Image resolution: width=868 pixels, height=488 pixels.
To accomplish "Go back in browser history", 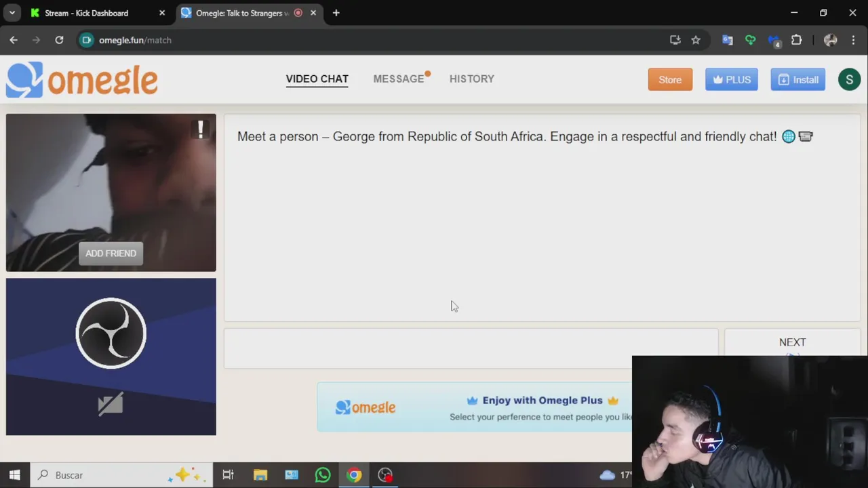I will [x=14, y=40].
